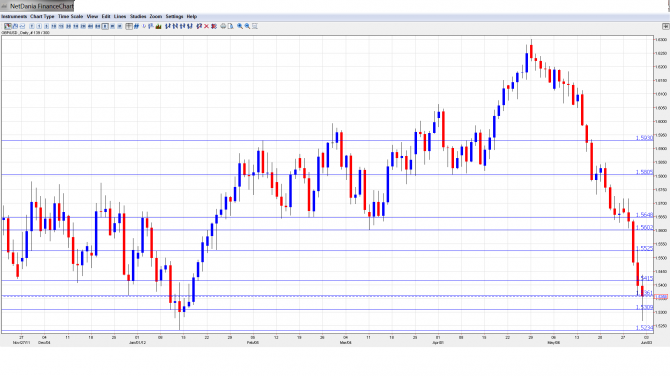Click the print preview page icon
Viewport: 670px width, 376px height.
[230, 26]
